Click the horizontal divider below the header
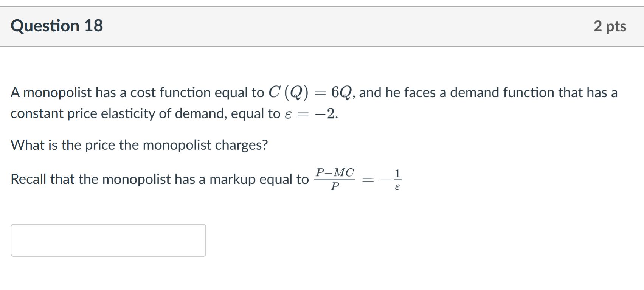The width and height of the screenshot is (644, 290). tap(321, 45)
